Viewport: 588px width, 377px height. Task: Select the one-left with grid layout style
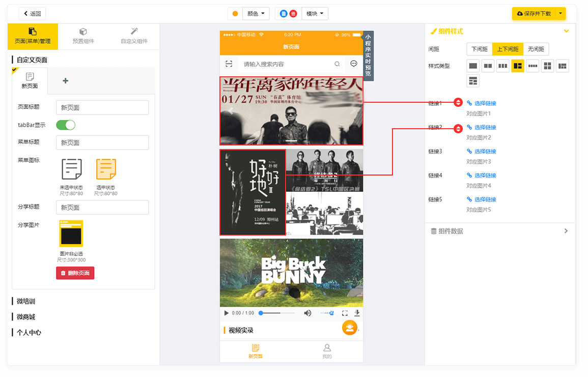pyautogui.click(x=563, y=66)
